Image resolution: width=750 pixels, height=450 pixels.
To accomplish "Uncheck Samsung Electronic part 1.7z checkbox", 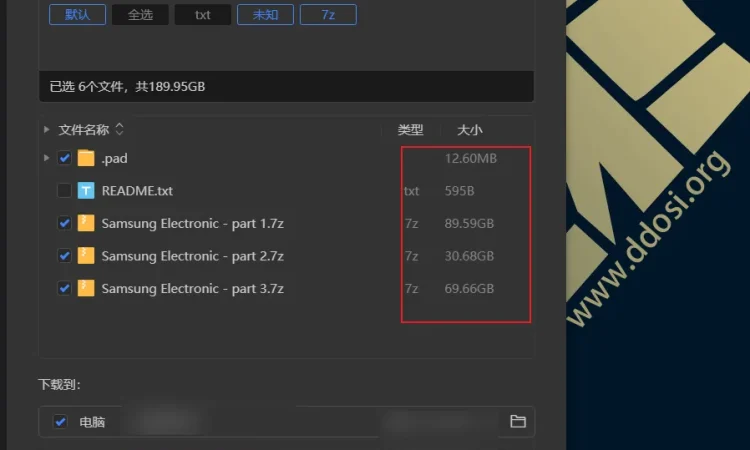I will coord(65,223).
